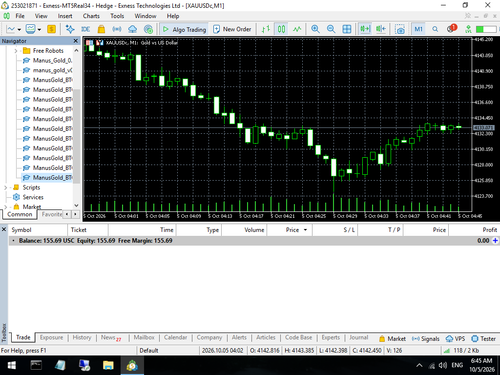
Task: Expand the Market node in Navigator
Action: point(5,207)
